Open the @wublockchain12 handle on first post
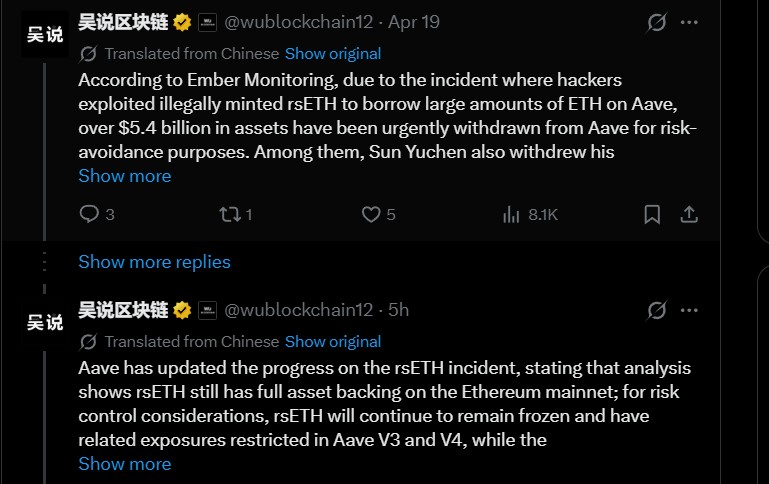 click(x=299, y=22)
